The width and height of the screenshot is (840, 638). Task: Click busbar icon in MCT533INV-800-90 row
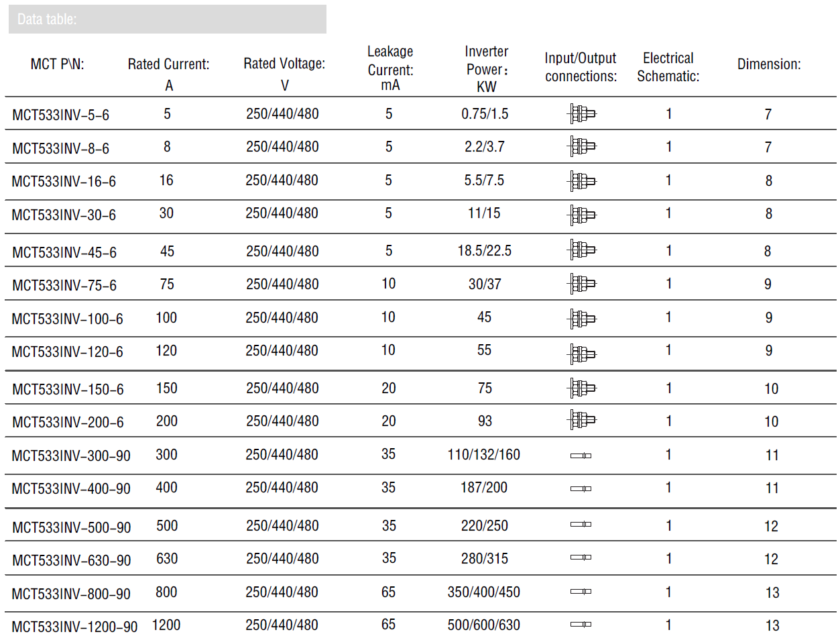pos(581,591)
